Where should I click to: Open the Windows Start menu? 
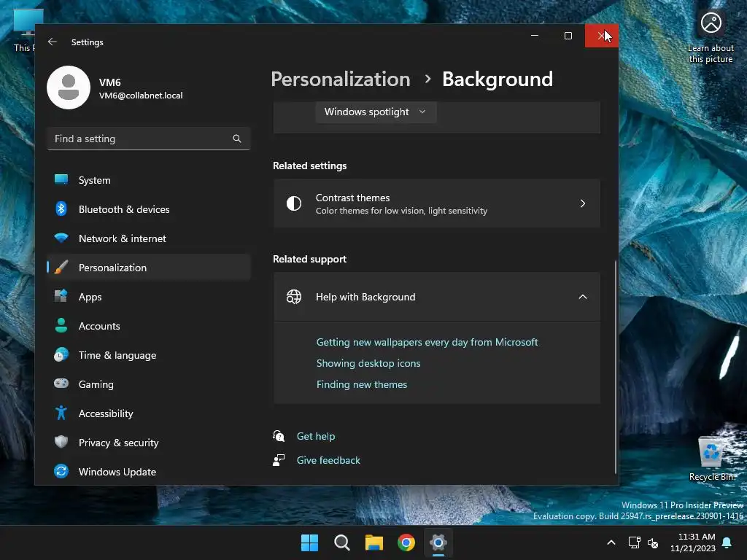click(309, 542)
